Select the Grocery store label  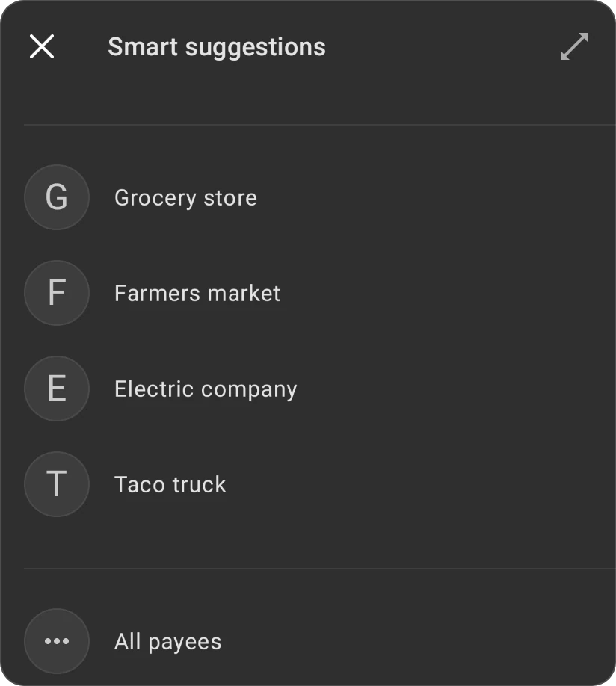pyautogui.click(x=185, y=198)
